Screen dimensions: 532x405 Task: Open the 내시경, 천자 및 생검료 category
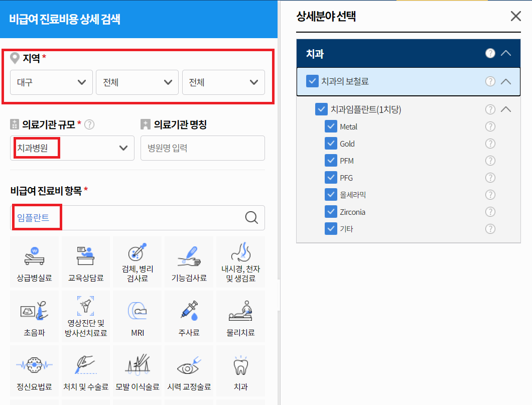[x=240, y=262]
